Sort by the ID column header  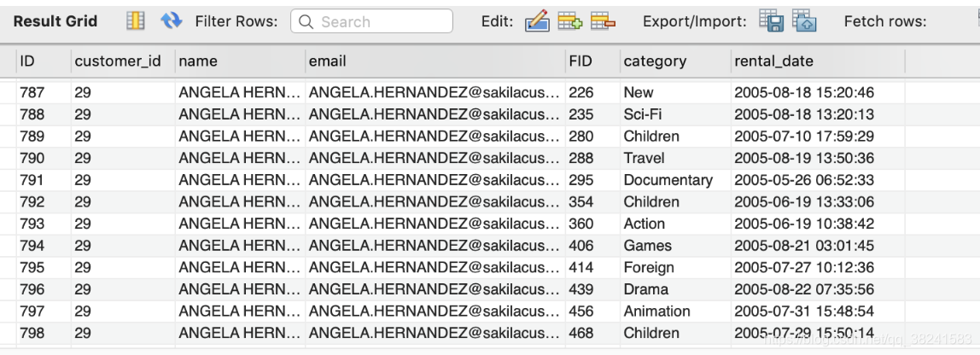[44, 61]
